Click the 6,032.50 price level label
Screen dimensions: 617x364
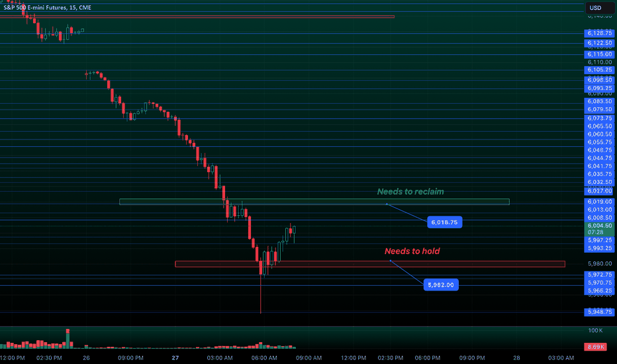[600, 182]
